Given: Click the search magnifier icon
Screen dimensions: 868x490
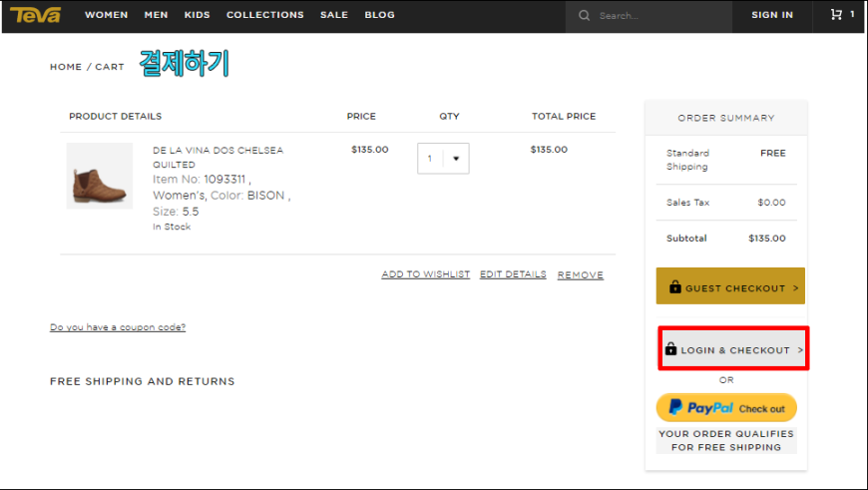Looking at the screenshot, I should [x=584, y=16].
